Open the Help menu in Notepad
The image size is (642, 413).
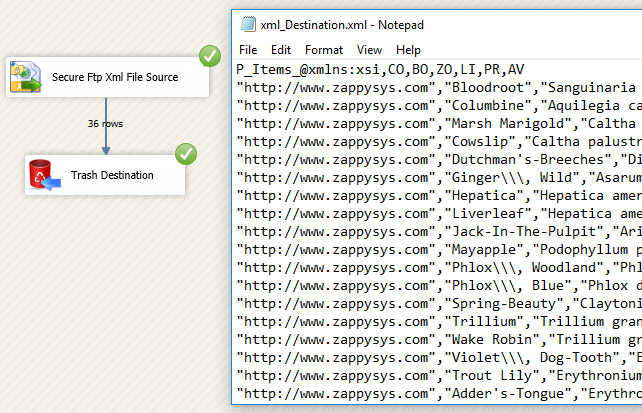tap(408, 50)
